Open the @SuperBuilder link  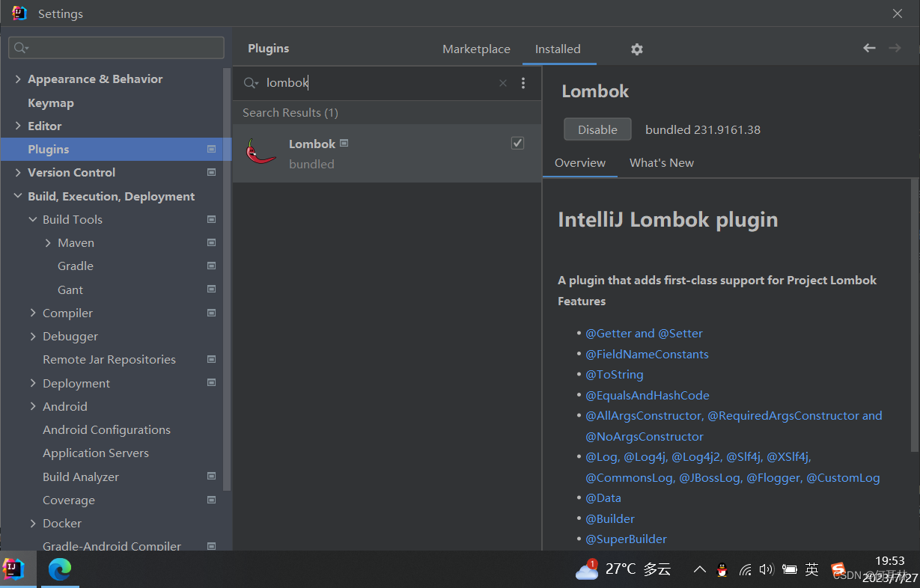pyautogui.click(x=626, y=539)
